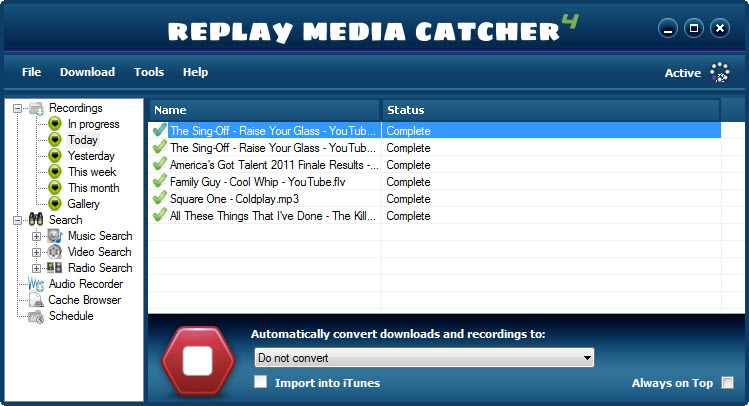Sort by the Name column header
This screenshot has height=406, width=749.
coord(264,110)
